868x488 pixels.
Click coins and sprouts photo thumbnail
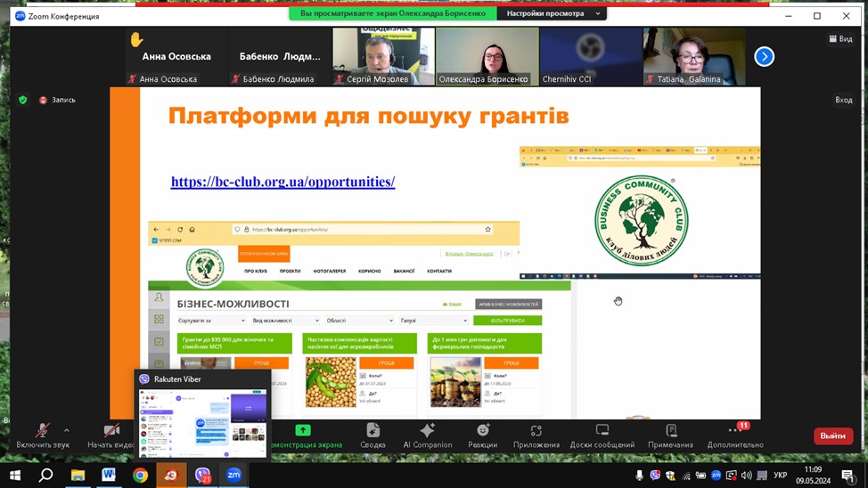[455, 382]
